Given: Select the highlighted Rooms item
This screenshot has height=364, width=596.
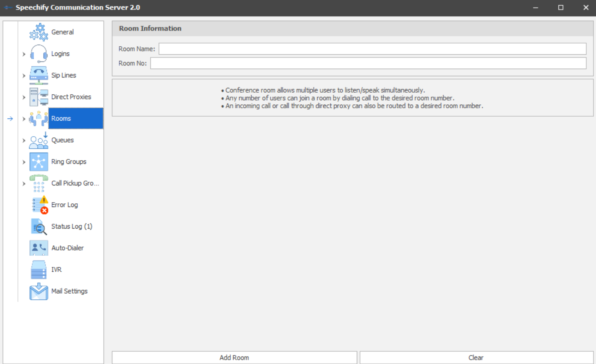Looking at the screenshot, I should click(x=76, y=118).
